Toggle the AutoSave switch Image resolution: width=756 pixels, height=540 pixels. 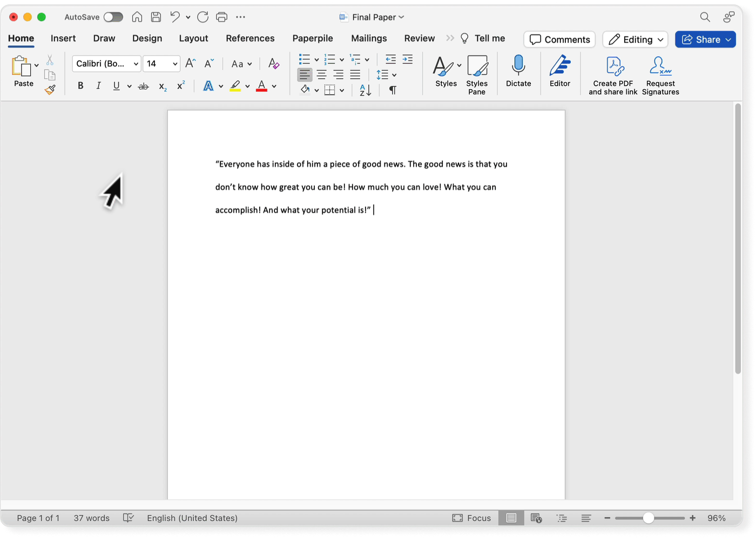[113, 17]
